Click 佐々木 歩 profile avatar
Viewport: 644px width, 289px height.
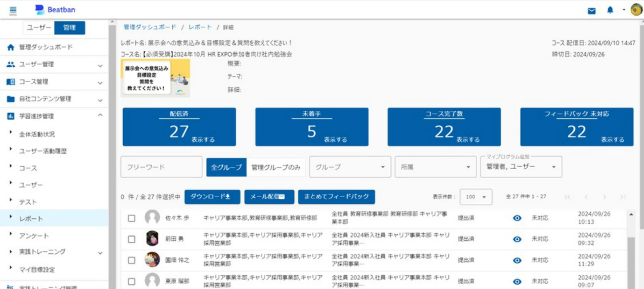pyautogui.click(x=152, y=218)
